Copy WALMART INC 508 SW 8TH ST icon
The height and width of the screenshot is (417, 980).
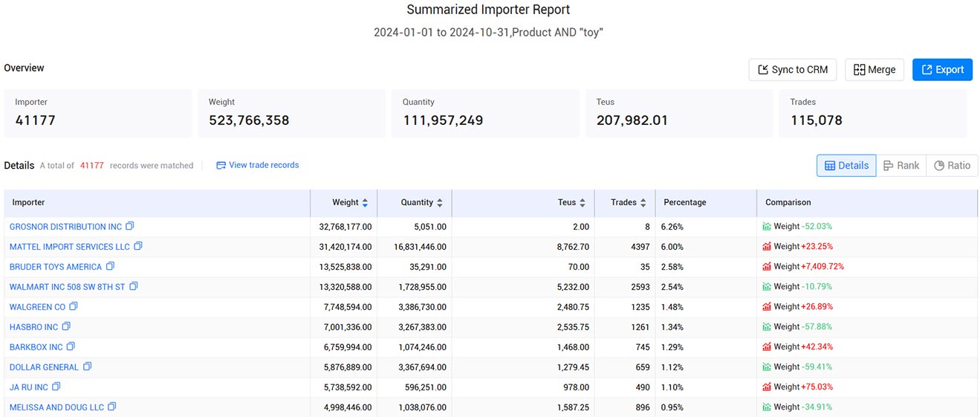click(134, 286)
